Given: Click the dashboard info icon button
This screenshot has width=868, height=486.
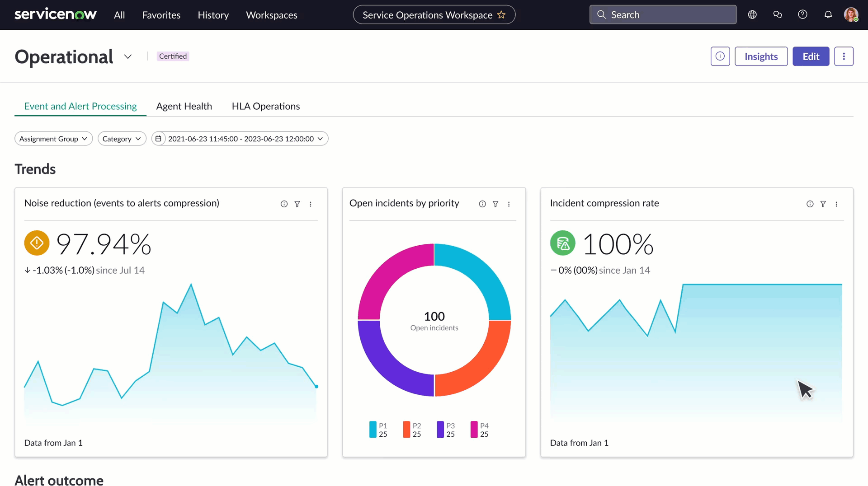Looking at the screenshot, I should [x=720, y=56].
